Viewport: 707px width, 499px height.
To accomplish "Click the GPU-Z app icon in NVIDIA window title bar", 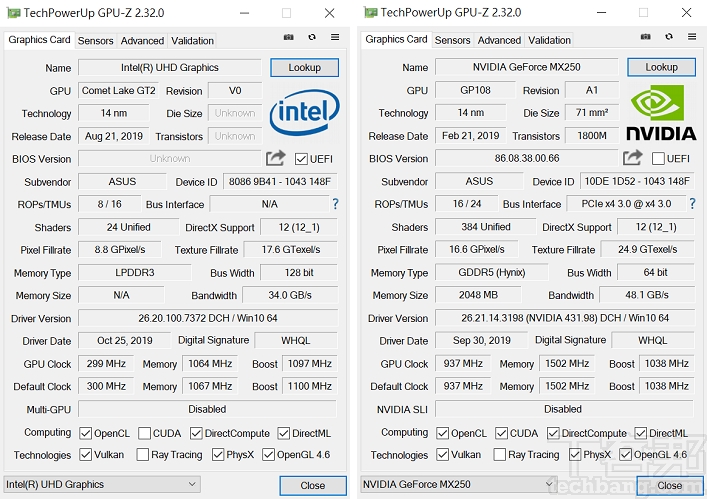I will tap(370, 13).
